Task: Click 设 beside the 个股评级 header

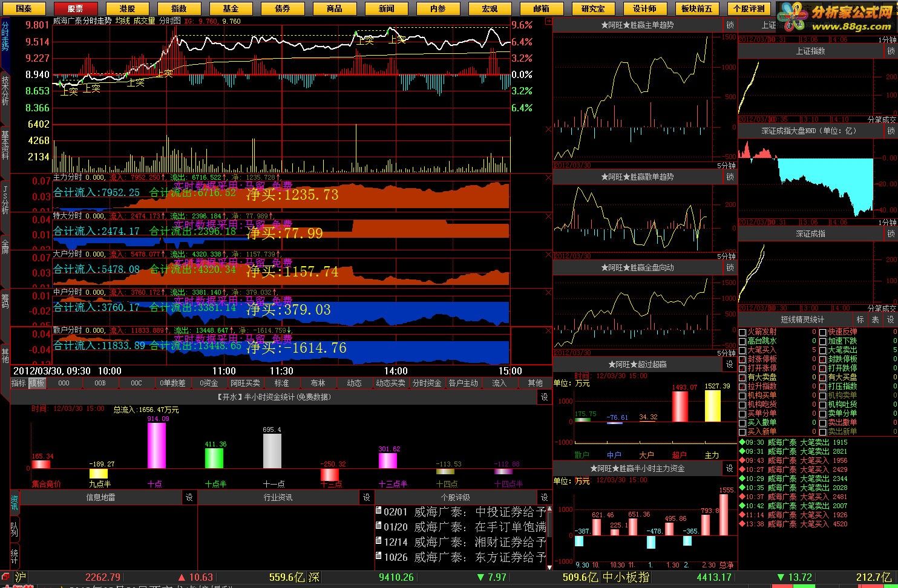Action: click(544, 497)
